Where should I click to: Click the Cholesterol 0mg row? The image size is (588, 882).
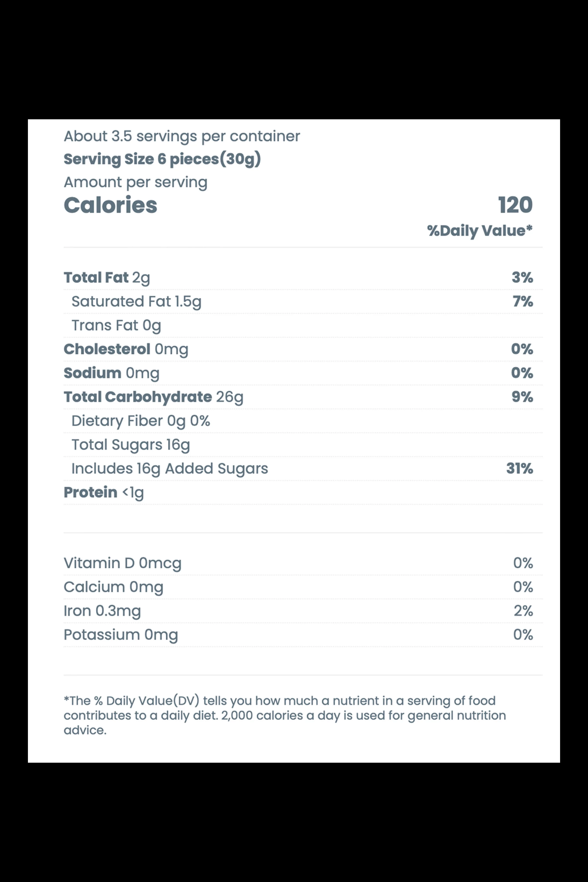pyautogui.click(x=303, y=349)
